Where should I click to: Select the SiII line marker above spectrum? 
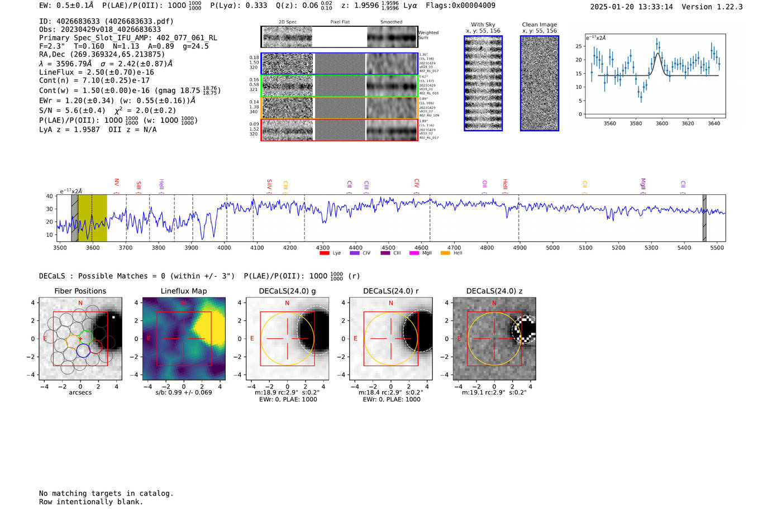click(x=139, y=187)
